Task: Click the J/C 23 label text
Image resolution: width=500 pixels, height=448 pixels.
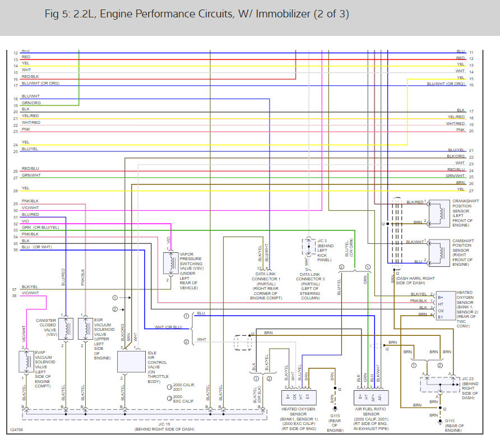Action: pos(470,389)
